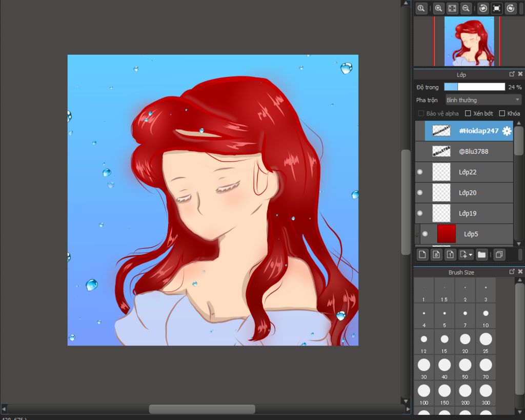The image size is (525, 420).
Task: Adjust the Độ trong opacity slider
Action: point(474,87)
